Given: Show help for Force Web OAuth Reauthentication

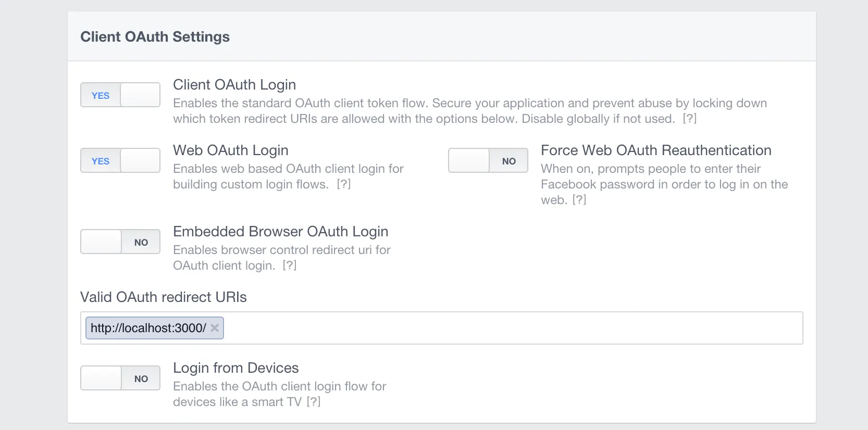Looking at the screenshot, I should tap(579, 200).
